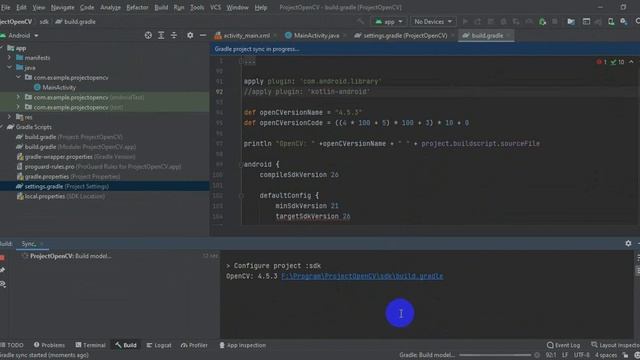Click the Stop square icon in toolbar

point(555,21)
